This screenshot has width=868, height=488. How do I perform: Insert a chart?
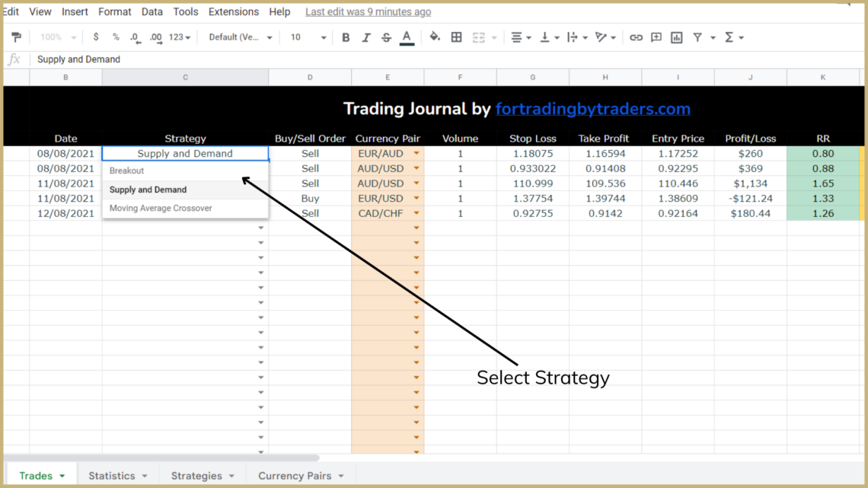point(676,37)
